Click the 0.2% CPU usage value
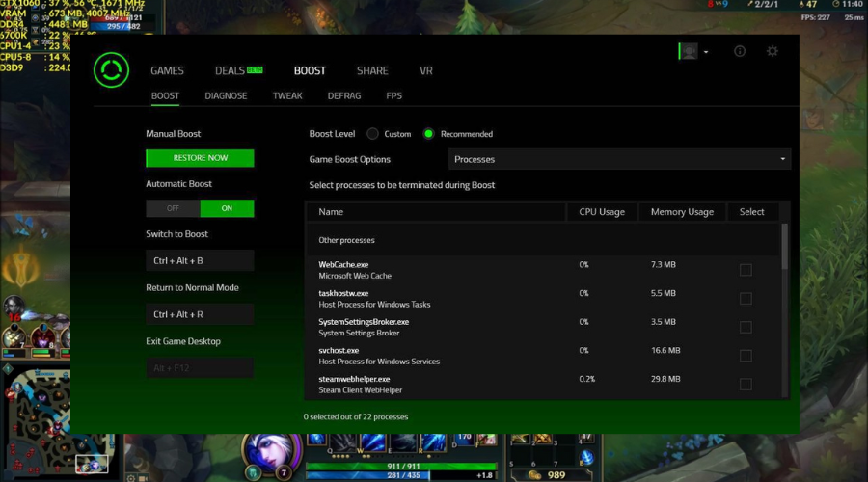868x482 pixels. (586, 379)
